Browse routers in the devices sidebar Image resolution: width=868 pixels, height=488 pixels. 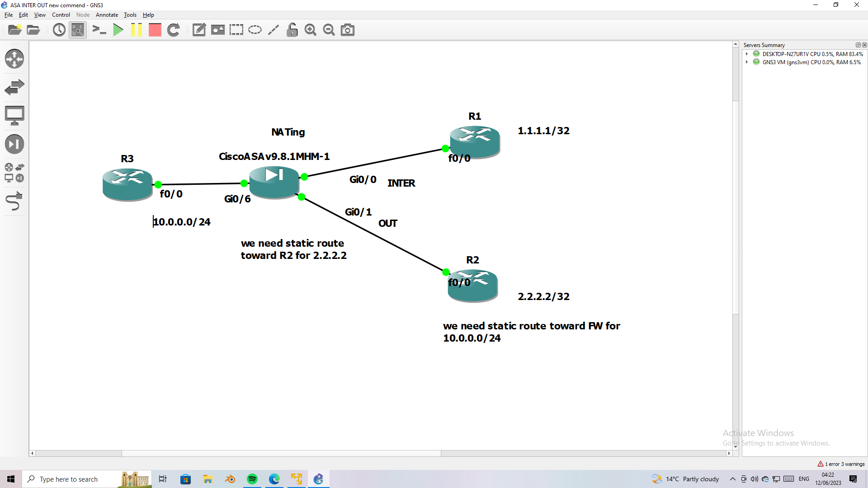pyautogui.click(x=14, y=59)
